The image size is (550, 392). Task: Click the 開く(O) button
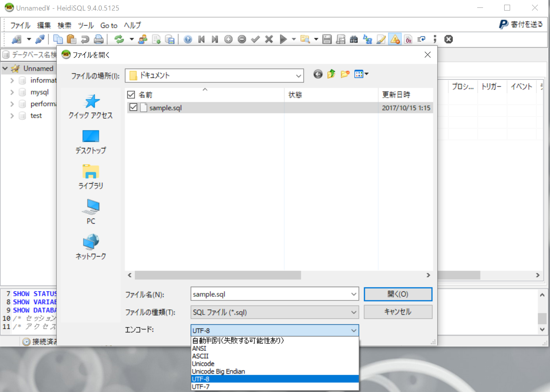pyautogui.click(x=398, y=294)
